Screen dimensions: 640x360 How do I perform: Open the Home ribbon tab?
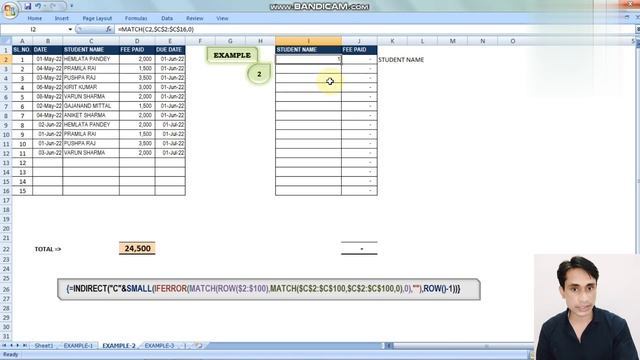(35, 18)
